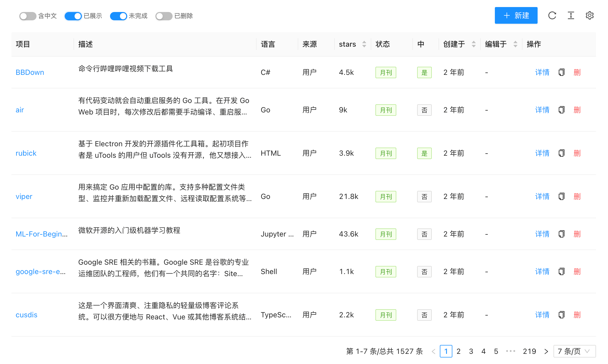The height and width of the screenshot is (364, 608).
Task: Delete (删) the viper entry
Action: point(577,196)
